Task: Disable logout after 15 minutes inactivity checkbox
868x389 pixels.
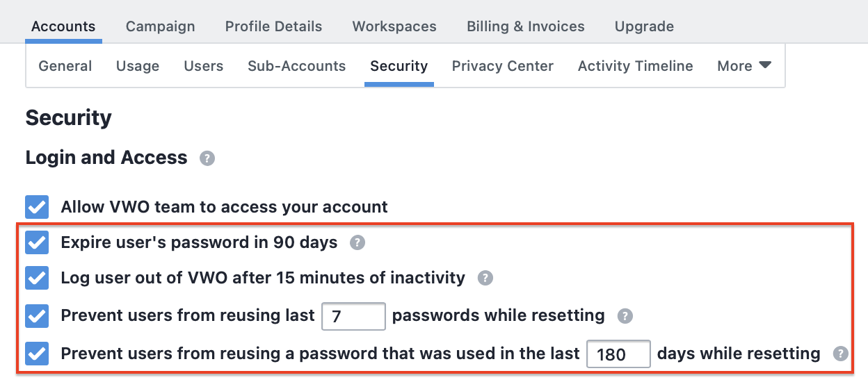Action: (x=37, y=278)
